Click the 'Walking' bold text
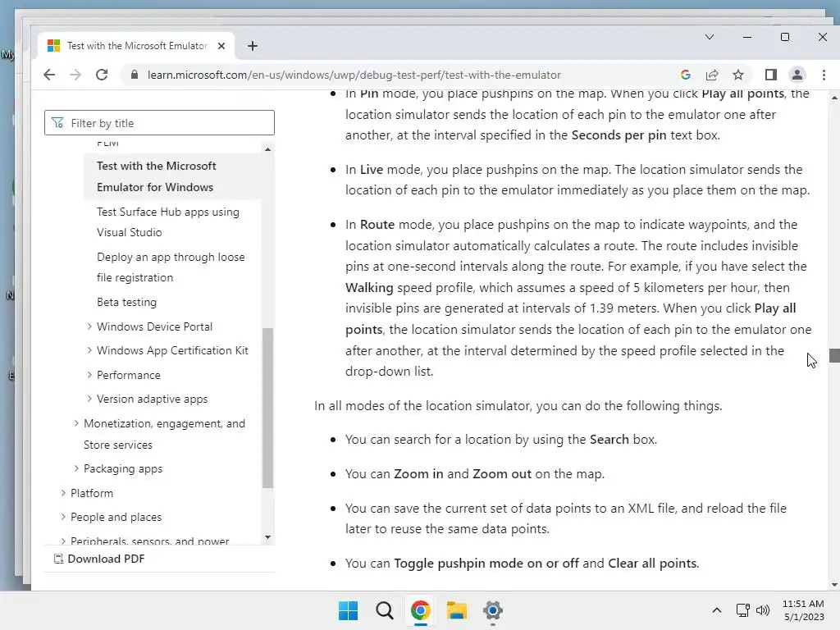This screenshot has width=840, height=630. tap(369, 288)
